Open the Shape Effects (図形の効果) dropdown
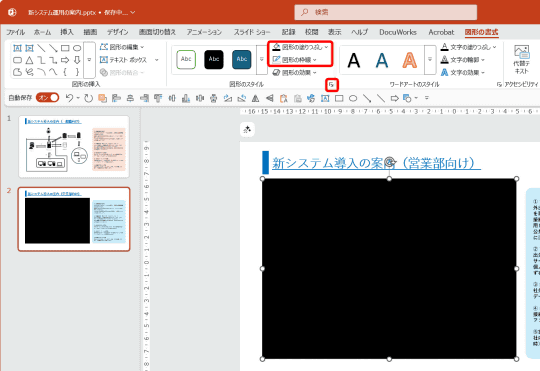540x371 pixels. [x=295, y=72]
